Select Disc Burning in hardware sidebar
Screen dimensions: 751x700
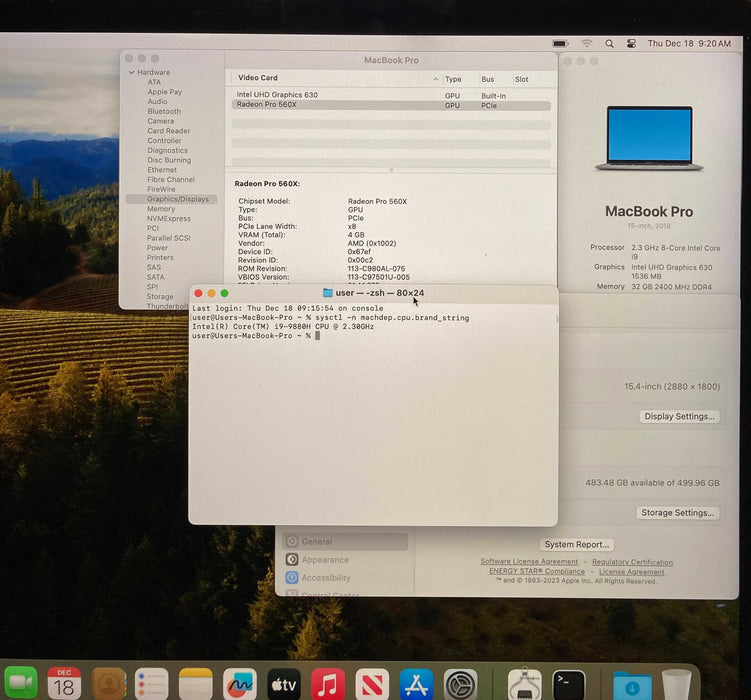click(x=169, y=160)
